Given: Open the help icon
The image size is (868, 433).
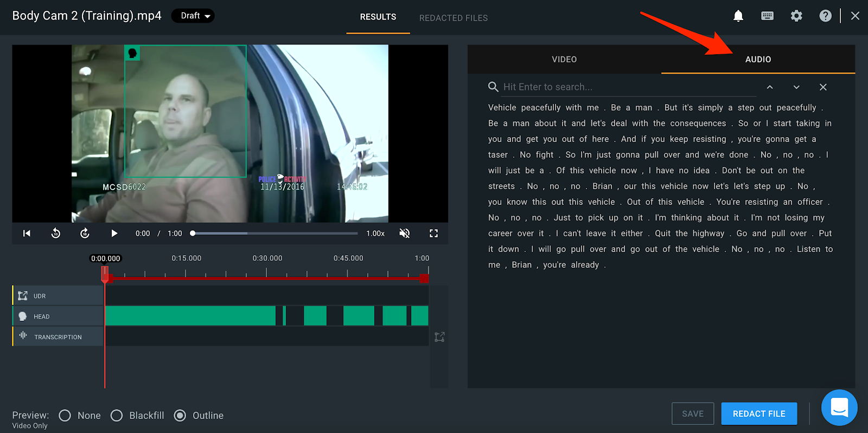Looking at the screenshot, I should click(x=825, y=16).
